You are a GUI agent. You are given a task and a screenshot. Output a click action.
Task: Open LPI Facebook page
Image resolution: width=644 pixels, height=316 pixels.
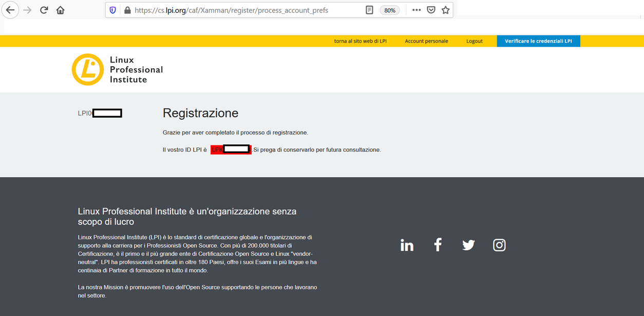(438, 245)
